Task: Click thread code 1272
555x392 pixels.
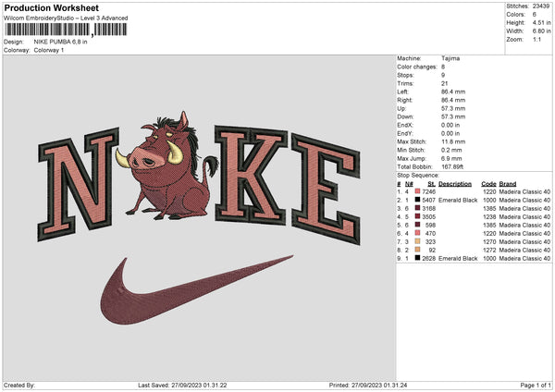Action: click(x=489, y=251)
